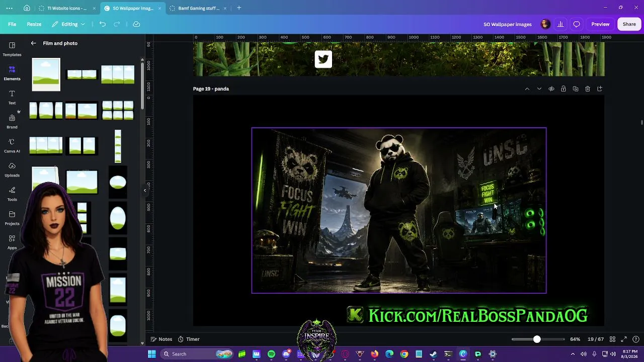Open Steam from the taskbar

(433, 354)
